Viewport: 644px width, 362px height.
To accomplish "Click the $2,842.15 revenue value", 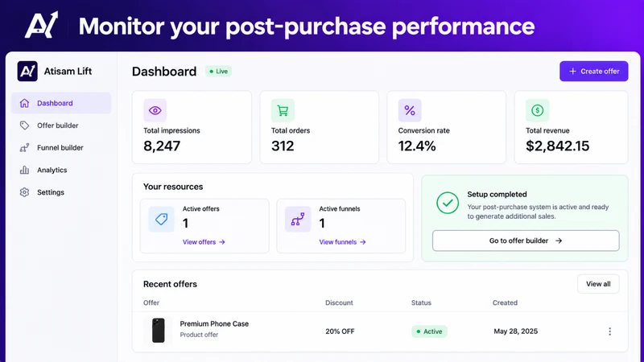I will click(x=557, y=146).
